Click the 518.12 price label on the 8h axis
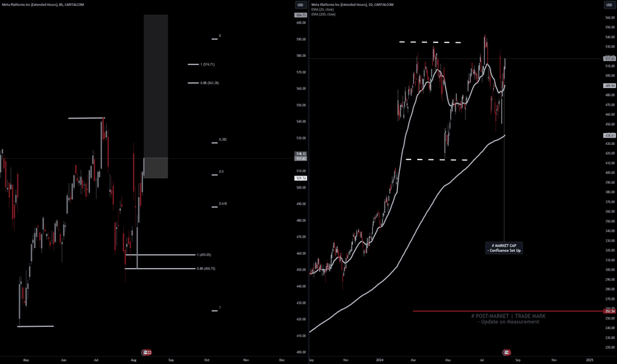 301,154
